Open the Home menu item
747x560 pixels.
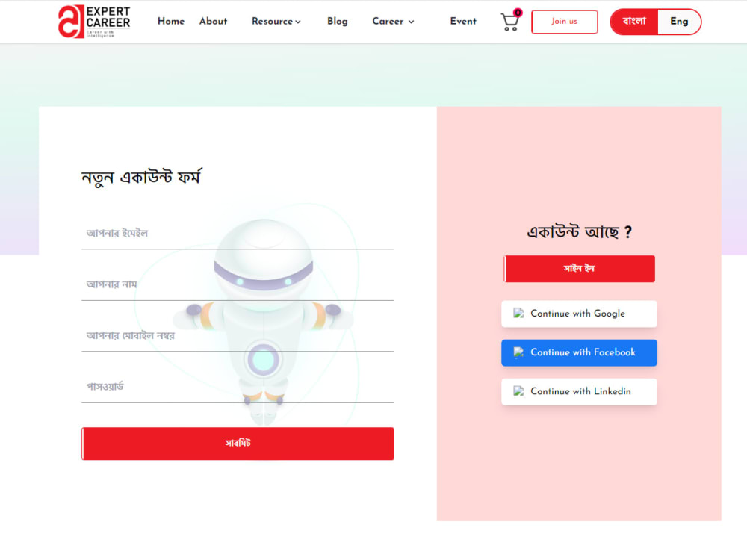pyautogui.click(x=171, y=22)
